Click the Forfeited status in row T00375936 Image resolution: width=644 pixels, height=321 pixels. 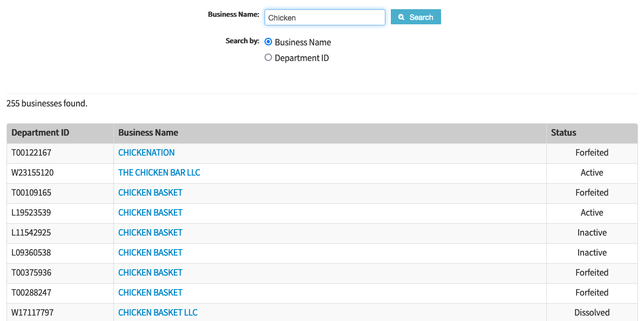592,272
